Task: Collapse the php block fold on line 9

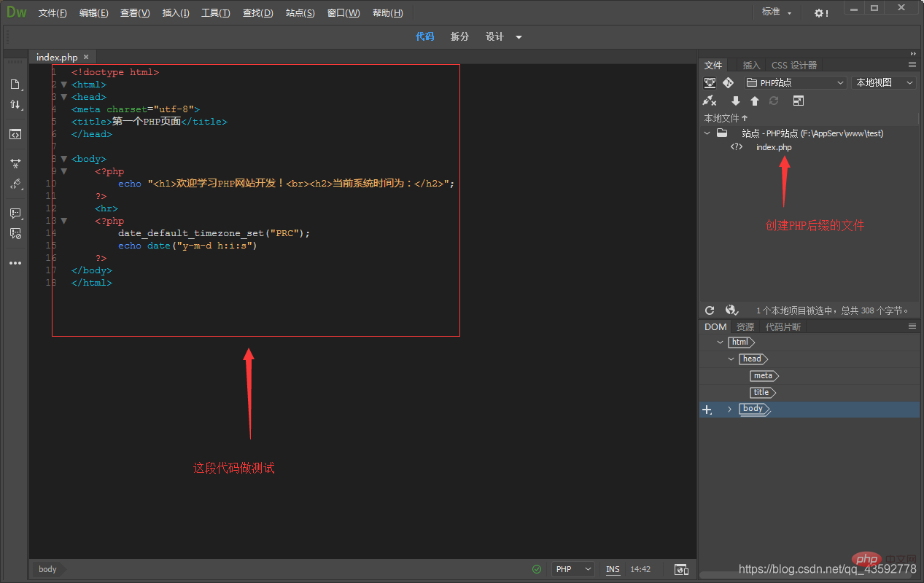Action: pos(63,171)
